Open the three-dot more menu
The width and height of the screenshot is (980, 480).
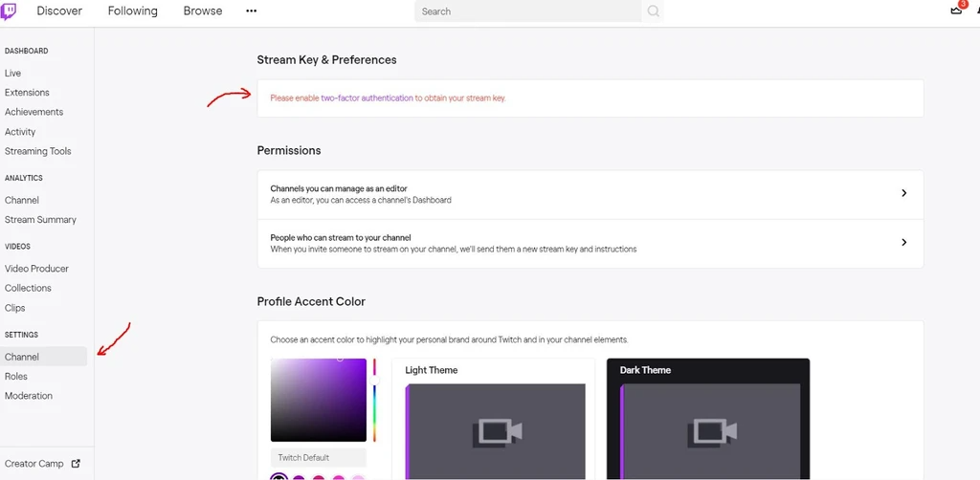252,11
